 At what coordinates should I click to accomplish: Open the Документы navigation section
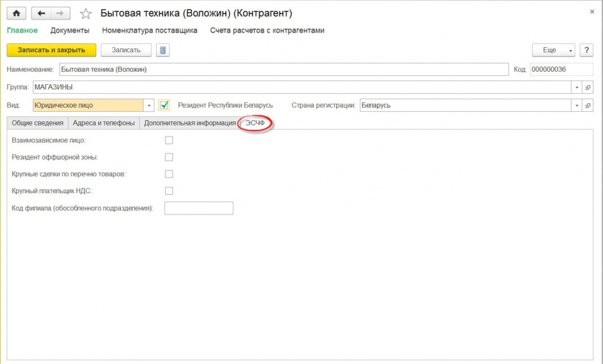pos(70,30)
